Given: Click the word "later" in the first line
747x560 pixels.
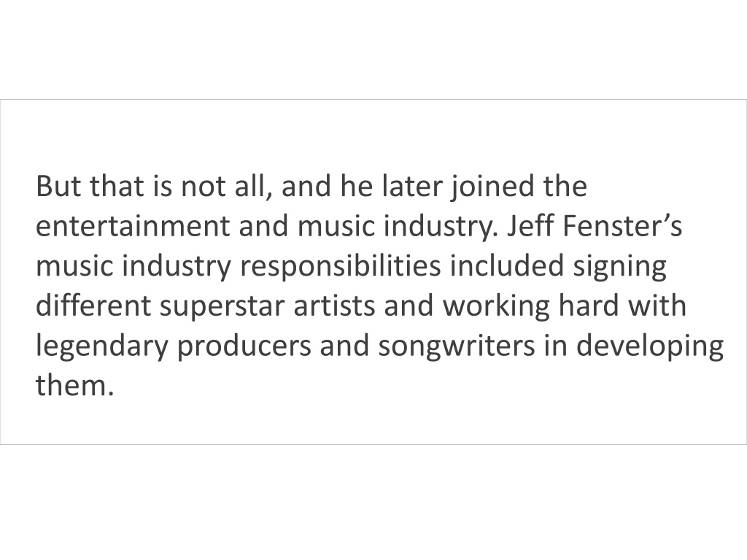Looking at the screenshot, I should coord(411,186).
